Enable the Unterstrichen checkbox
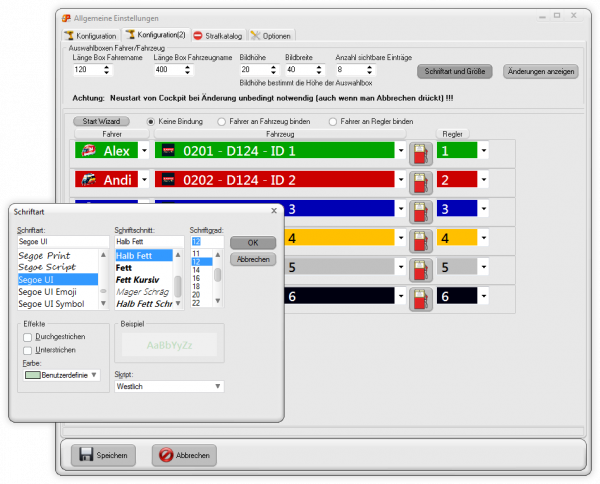 point(27,349)
